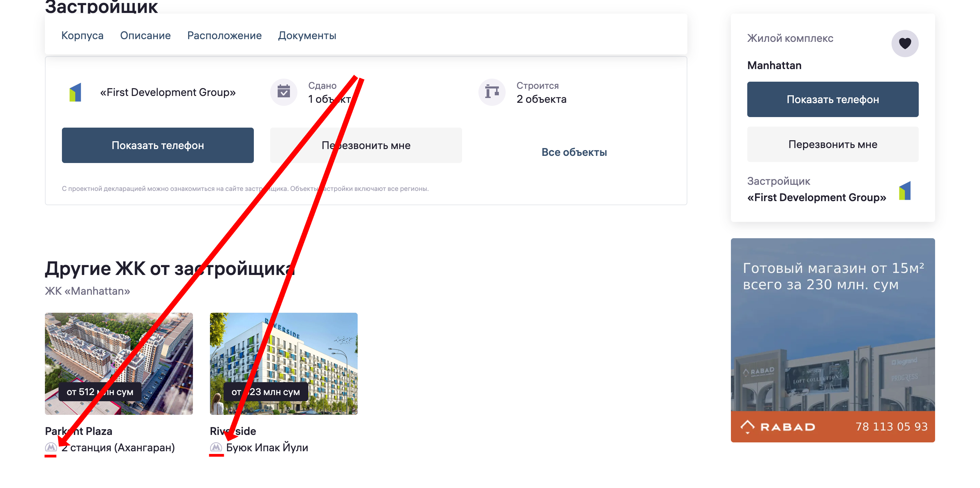This screenshot has width=980, height=488.
Task: Click the от 512 млн сум price badge
Action: click(x=100, y=392)
